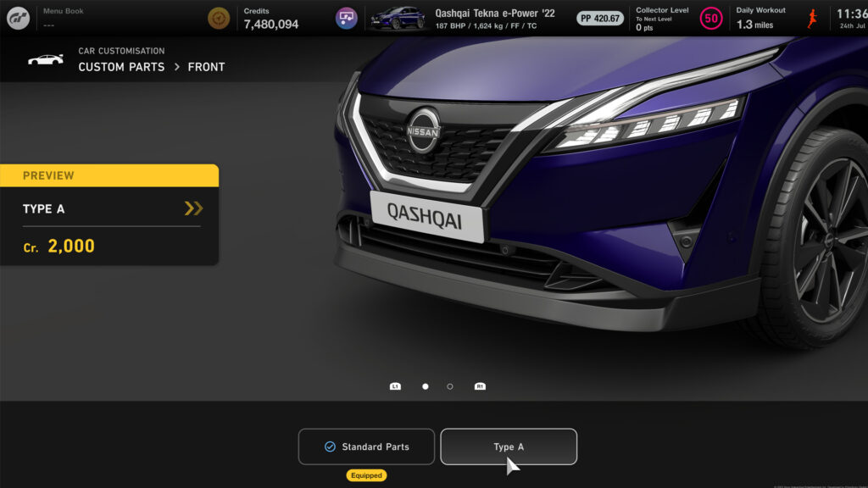Click the gold compass medal icon

pyautogui.click(x=219, y=19)
